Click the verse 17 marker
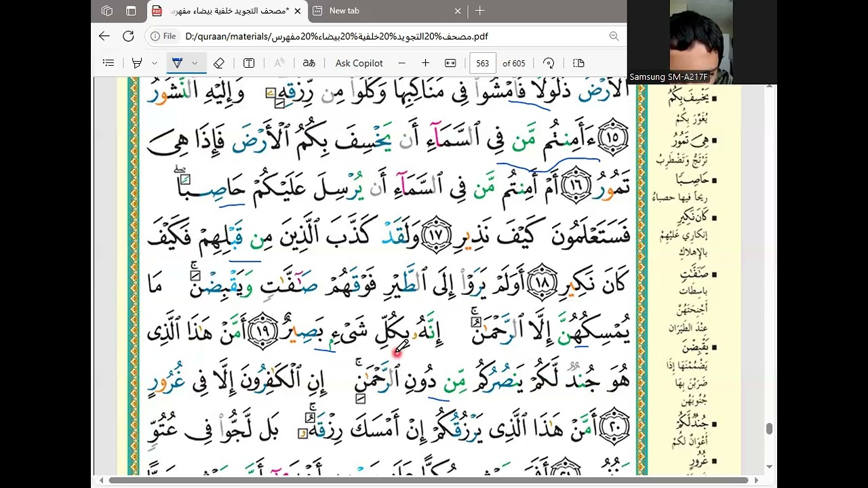Image resolution: width=868 pixels, height=488 pixels. coord(436,235)
